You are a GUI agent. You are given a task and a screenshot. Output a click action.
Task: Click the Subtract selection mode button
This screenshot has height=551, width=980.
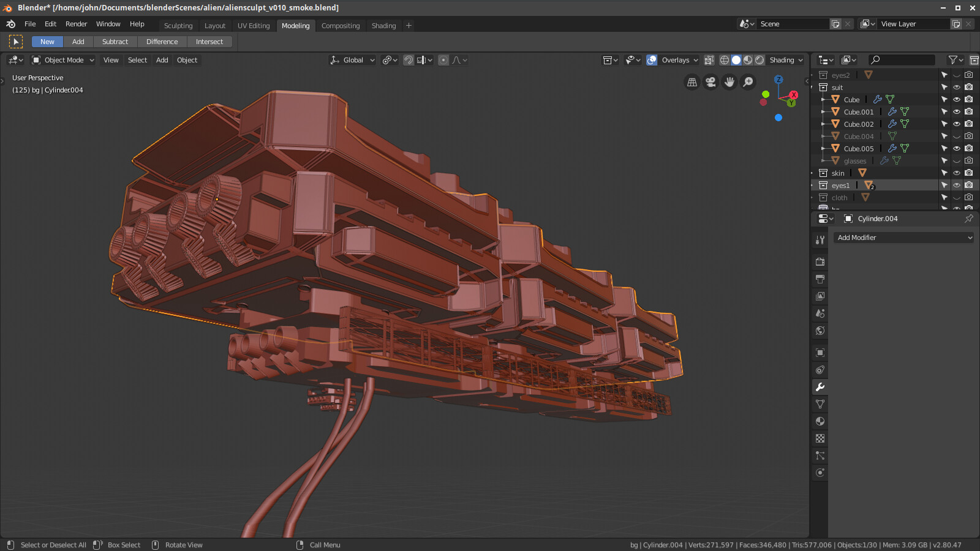[x=115, y=42]
